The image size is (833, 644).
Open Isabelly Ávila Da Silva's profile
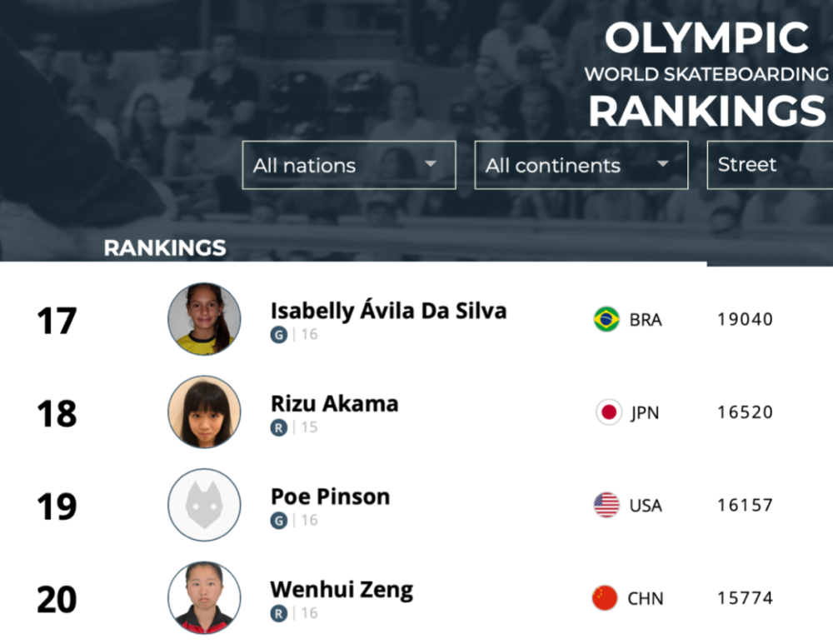[x=388, y=311]
